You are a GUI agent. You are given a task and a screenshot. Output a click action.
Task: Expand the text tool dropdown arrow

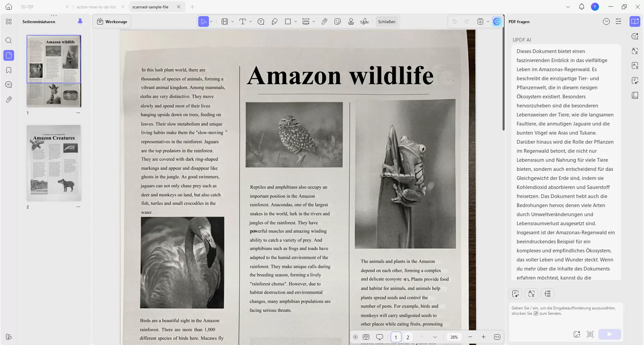(251, 22)
